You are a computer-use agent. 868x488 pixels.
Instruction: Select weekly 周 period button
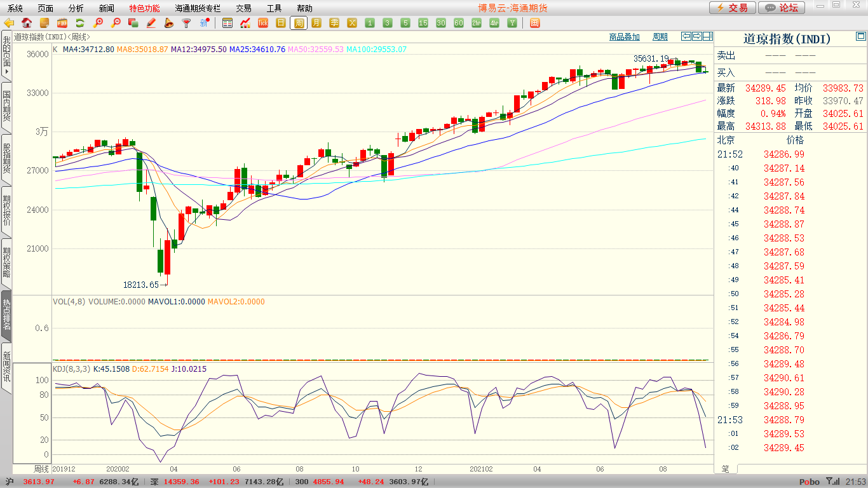point(299,23)
